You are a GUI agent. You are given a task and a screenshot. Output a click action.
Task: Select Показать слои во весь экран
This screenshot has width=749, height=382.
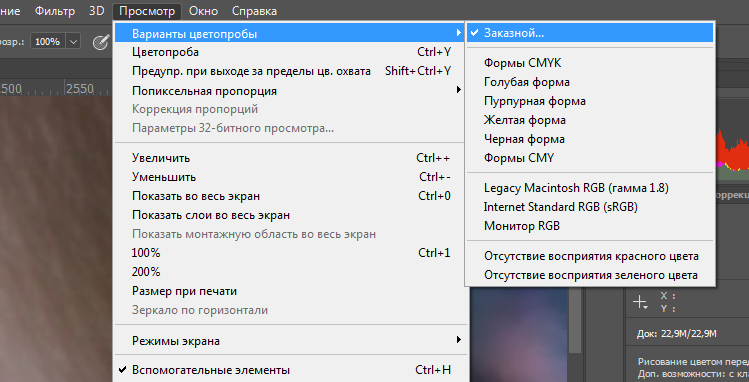tap(289, 215)
